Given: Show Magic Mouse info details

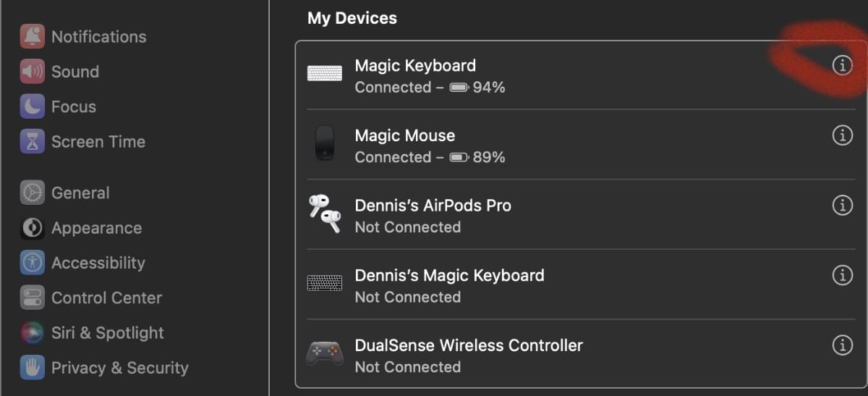Looking at the screenshot, I should point(842,135).
